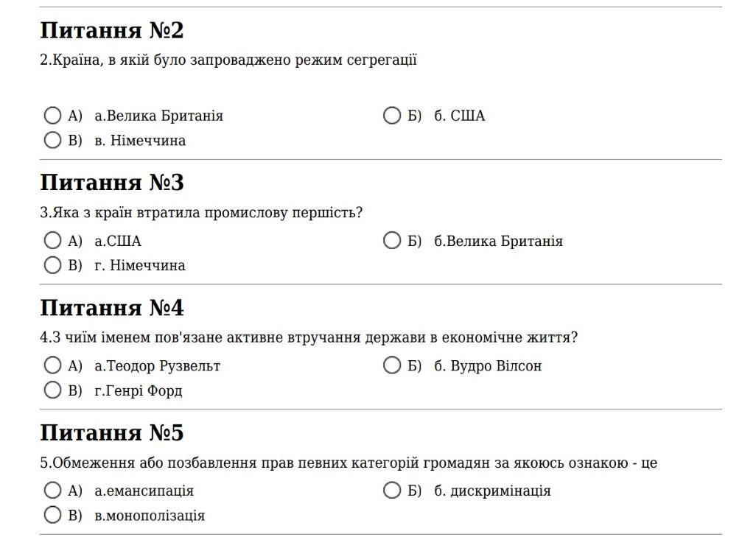The height and width of the screenshot is (537, 756).
Task: Pick 'г. Німеччина' radio in question 3
Action: [x=52, y=265]
